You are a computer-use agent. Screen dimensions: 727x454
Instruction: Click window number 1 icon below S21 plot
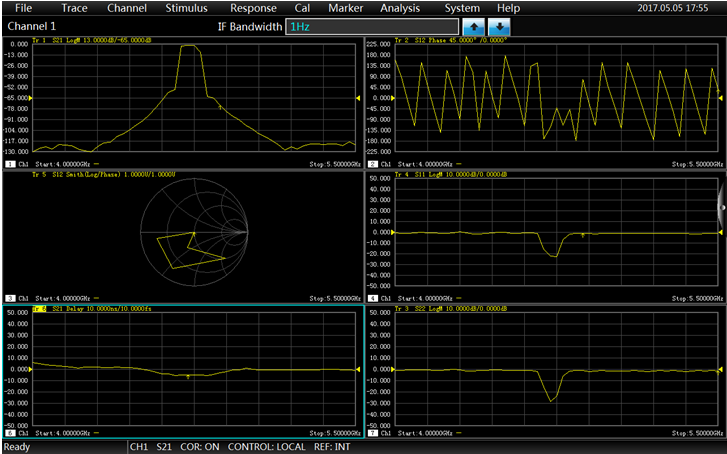coord(10,163)
